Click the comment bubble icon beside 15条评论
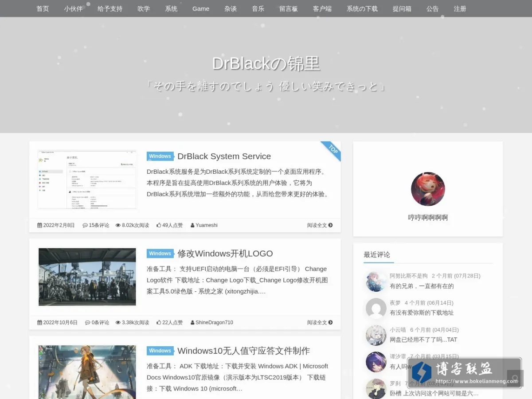This screenshot has width=532, height=399. tap(85, 225)
